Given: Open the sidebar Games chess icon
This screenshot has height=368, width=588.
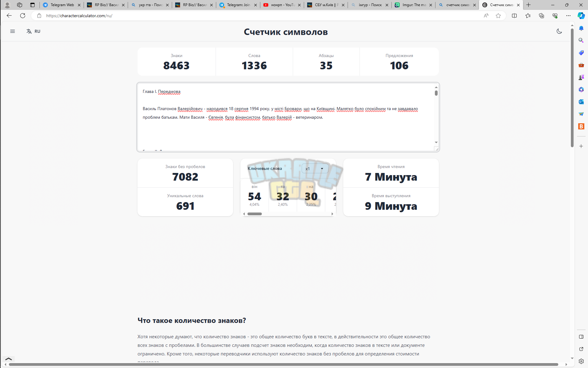Looking at the screenshot, I should (x=581, y=77).
